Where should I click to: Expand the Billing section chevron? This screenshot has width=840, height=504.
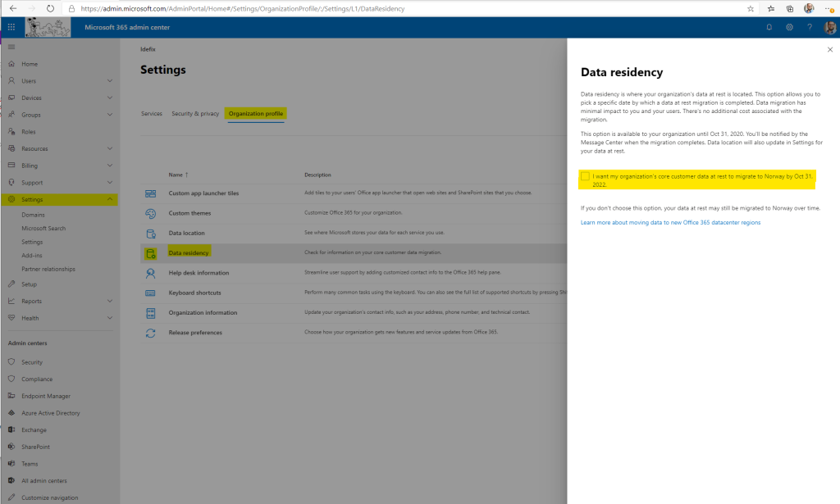(x=110, y=166)
